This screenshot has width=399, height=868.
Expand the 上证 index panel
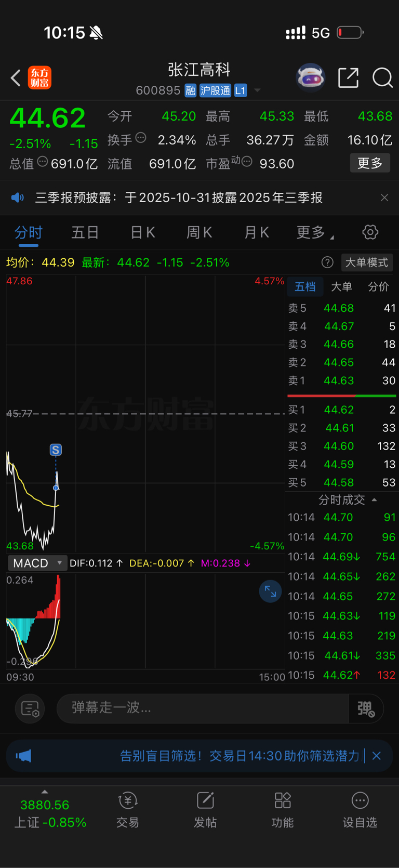[45, 792]
